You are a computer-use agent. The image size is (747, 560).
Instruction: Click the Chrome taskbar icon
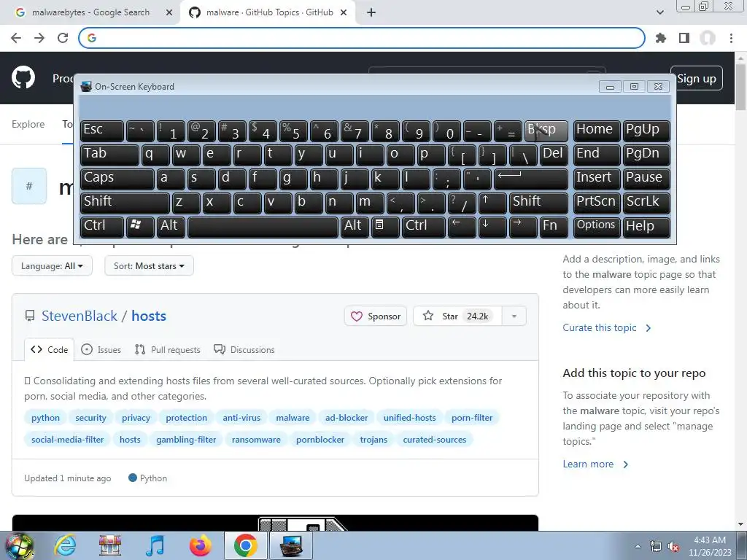tap(245, 545)
